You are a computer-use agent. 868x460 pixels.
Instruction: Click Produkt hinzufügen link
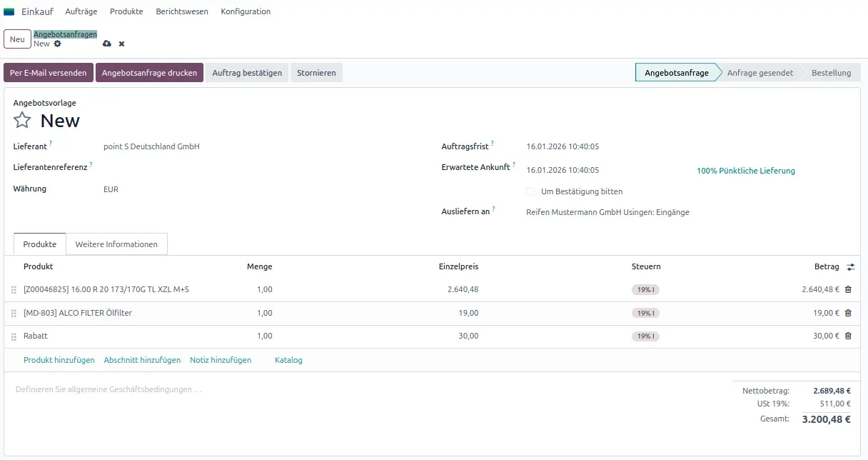[x=59, y=360]
